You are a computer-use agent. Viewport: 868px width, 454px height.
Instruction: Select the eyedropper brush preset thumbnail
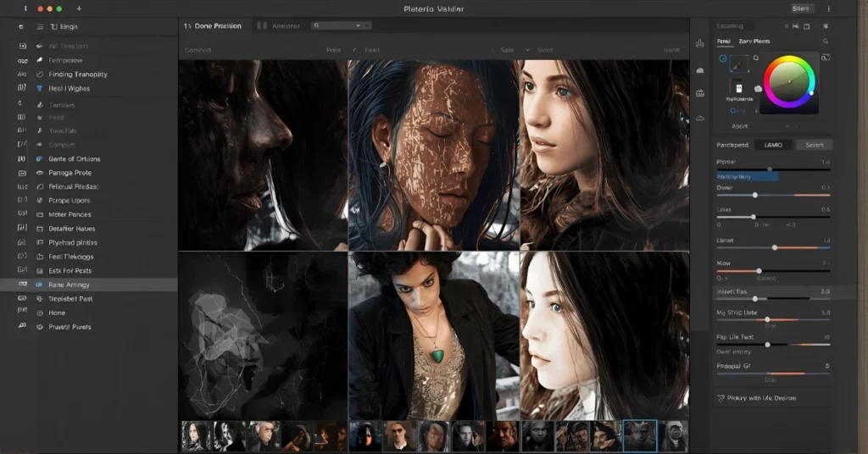point(738,64)
